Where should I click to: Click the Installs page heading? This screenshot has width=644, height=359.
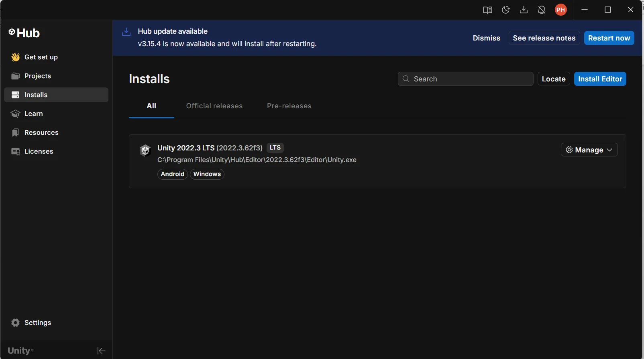(149, 79)
